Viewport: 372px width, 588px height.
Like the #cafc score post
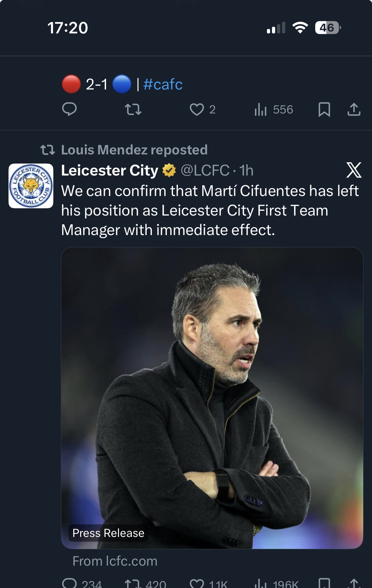pyautogui.click(x=197, y=109)
